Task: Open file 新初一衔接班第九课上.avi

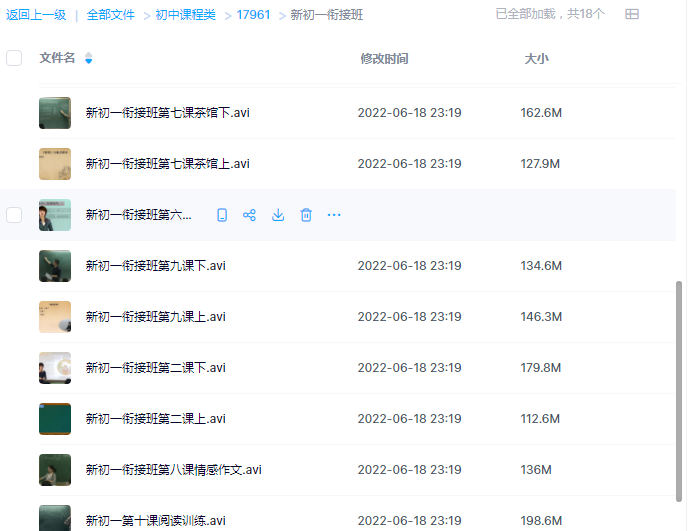Action: [x=155, y=317]
